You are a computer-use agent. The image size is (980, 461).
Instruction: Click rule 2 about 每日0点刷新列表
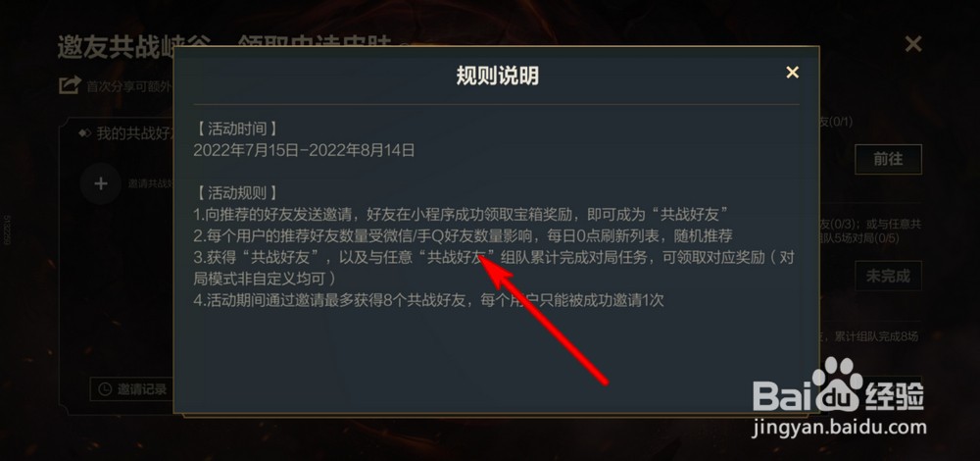pos(463,235)
